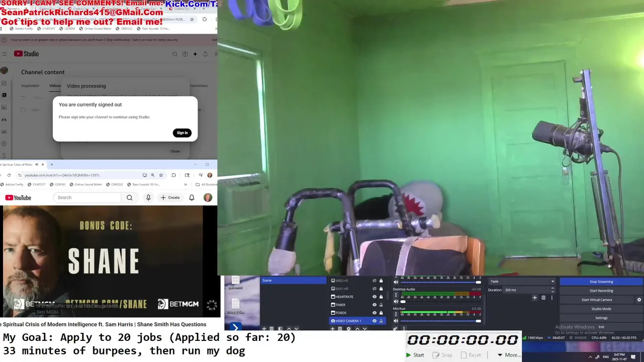Click the YouTube Studio search icon
This screenshot has height=362, width=644.
[x=175, y=54]
